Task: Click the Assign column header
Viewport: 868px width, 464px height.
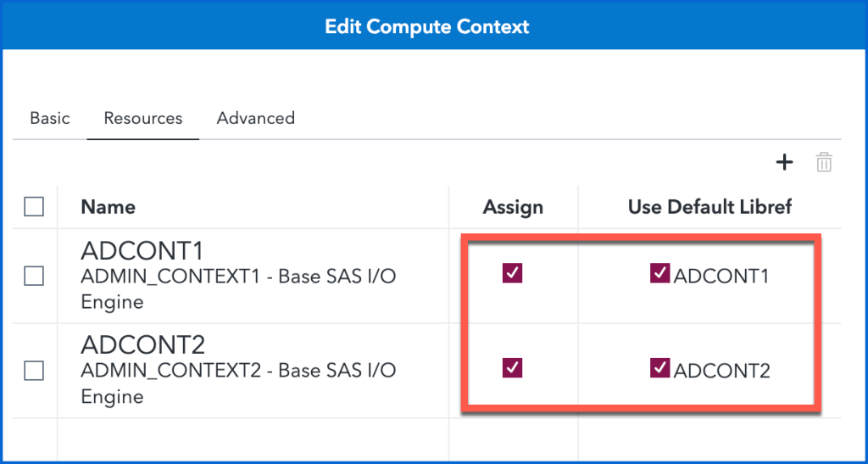Action: pos(513,207)
